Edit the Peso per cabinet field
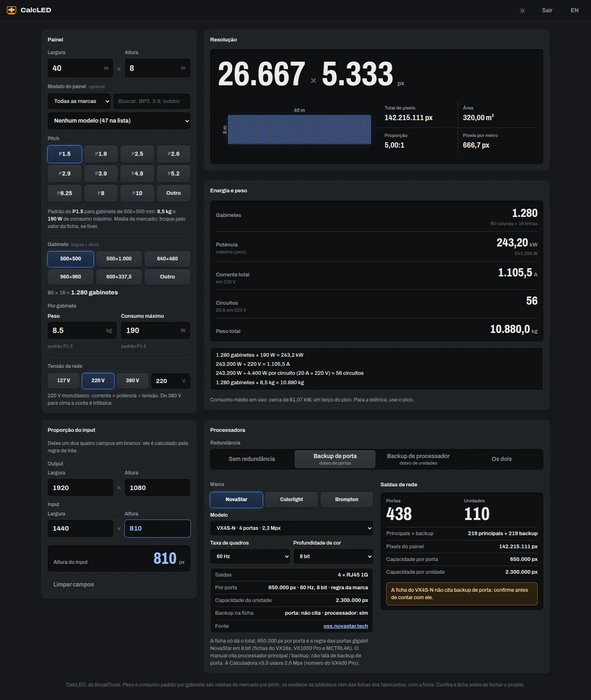Image resolution: width=591 pixels, height=700 pixels. (x=82, y=331)
